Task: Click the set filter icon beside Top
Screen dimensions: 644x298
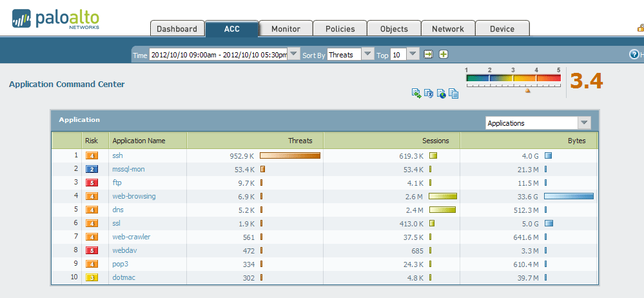Action: pyautogui.click(x=429, y=55)
